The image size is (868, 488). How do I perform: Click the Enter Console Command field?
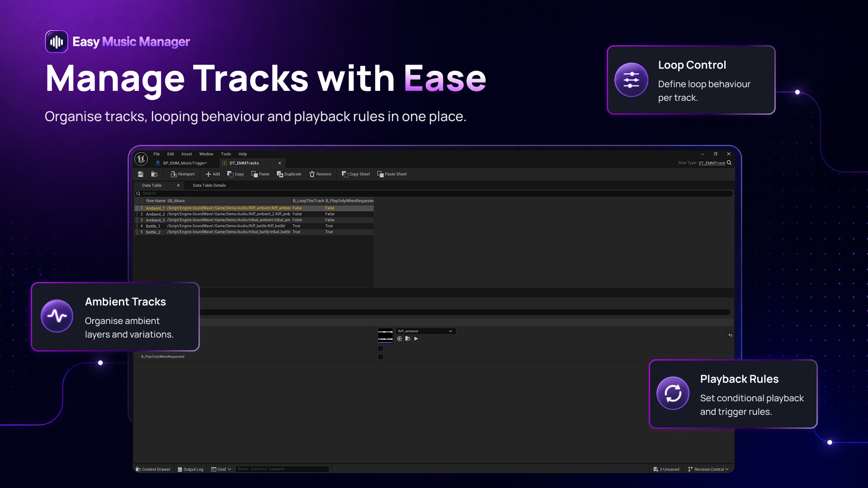pyautogui.click(x=282, y=469)
